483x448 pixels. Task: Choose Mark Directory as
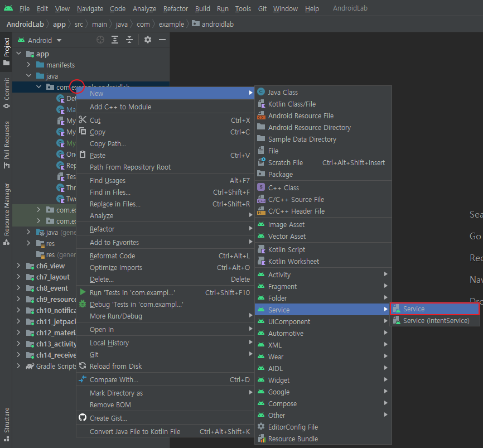pyautogui.click(x=165, y=393)
